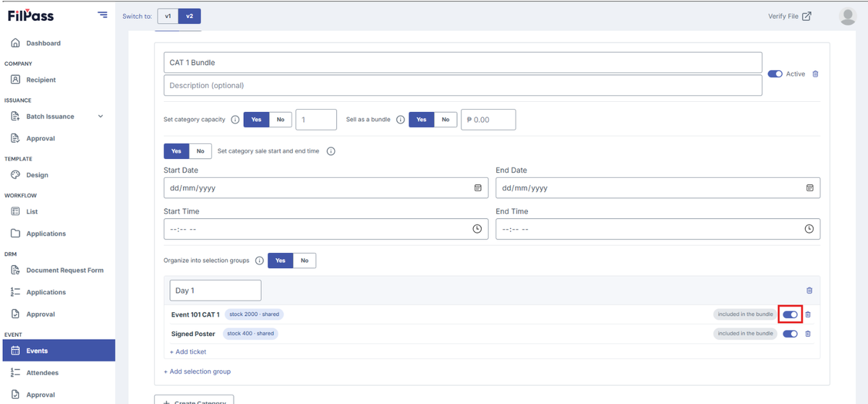The height and width of the screenshot is (404, 868).
Task: Delete the CAT 1 Bundle category
Action: (815, 74)
